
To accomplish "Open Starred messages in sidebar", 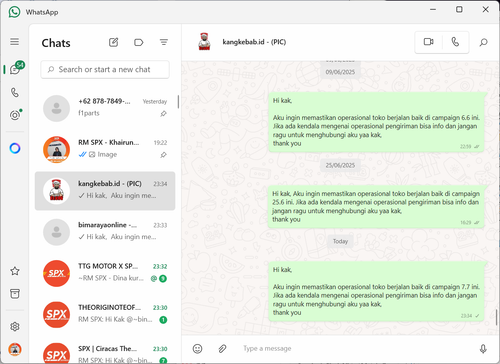I will point(15,271).
